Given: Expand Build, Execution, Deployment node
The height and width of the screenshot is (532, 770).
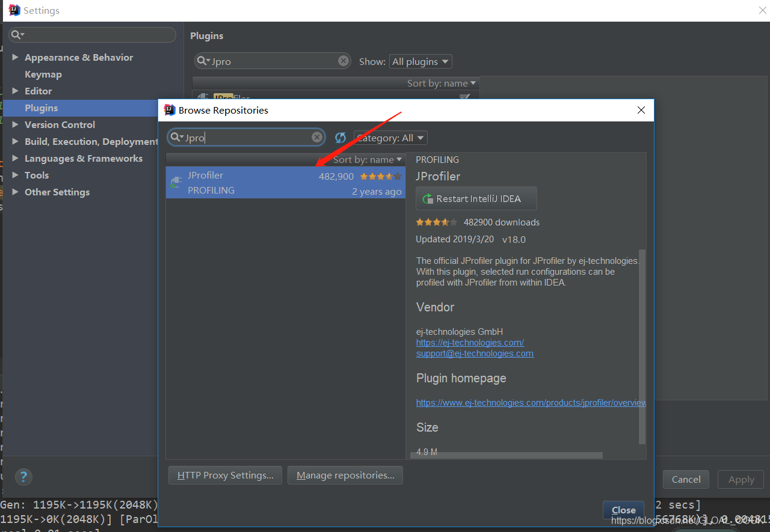Looking at the screenshot, I should [15, 141].
